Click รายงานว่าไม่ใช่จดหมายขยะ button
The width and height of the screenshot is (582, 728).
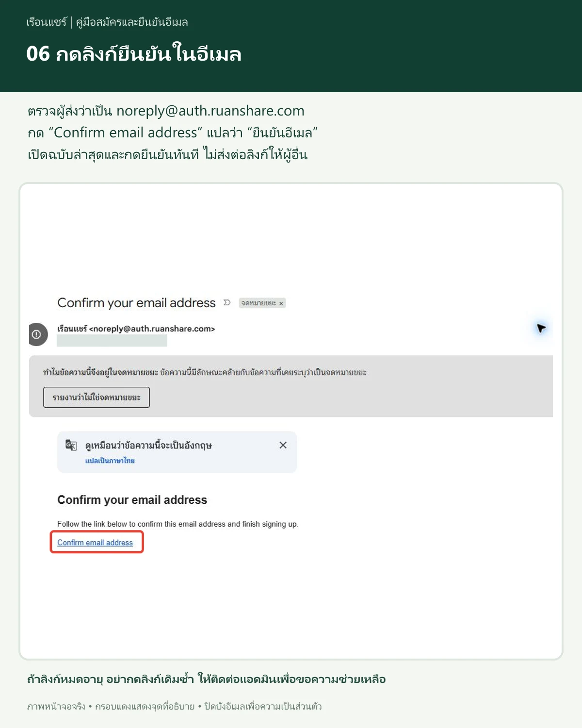click(x=97, y=397)
